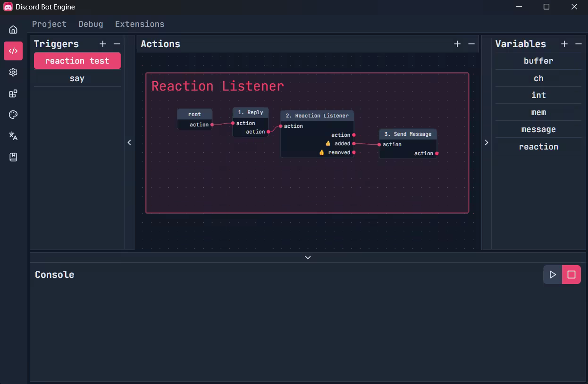Screen dimensions: 588x384
Task: Open the language translation icon in sidebar
Action: [x=13, y=136]
